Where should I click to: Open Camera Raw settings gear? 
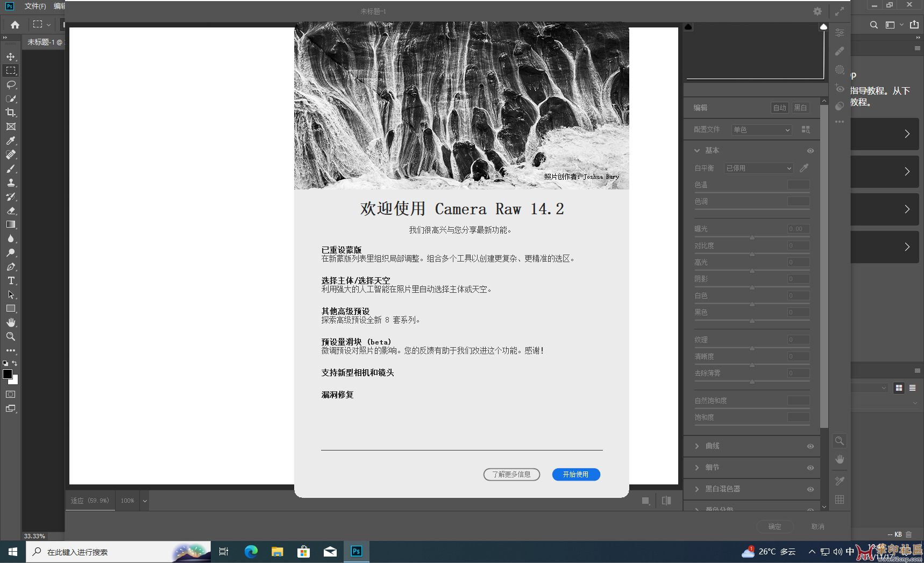click(818, 11)
